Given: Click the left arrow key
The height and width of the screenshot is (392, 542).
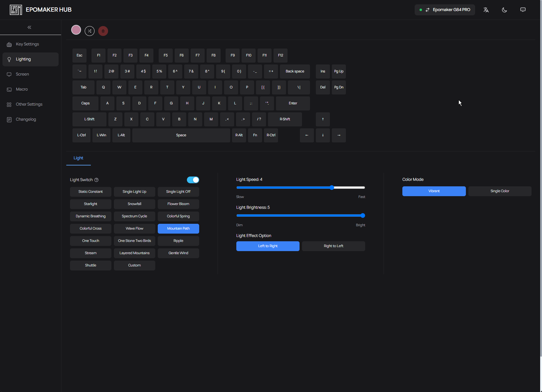Looking at the screenshot, I should 307,135.
